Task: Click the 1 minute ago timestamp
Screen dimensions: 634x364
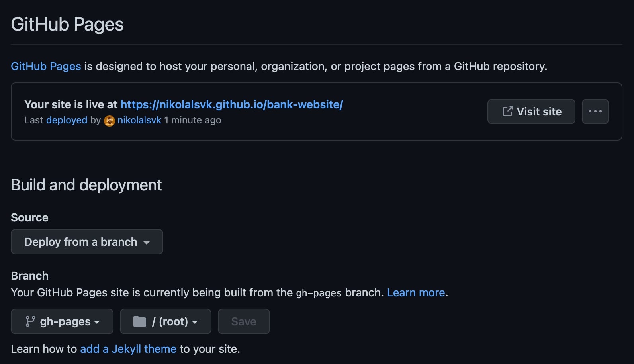Action: 193,120
